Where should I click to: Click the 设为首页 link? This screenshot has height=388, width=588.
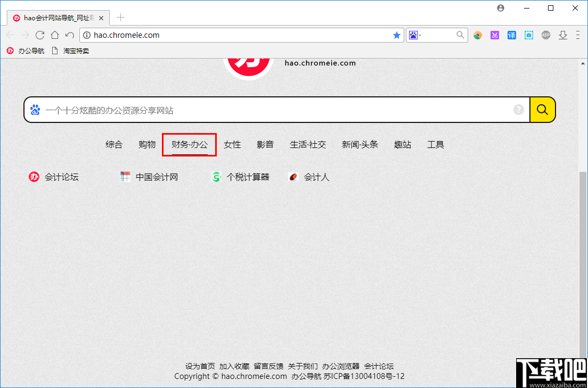coord(200,366)
